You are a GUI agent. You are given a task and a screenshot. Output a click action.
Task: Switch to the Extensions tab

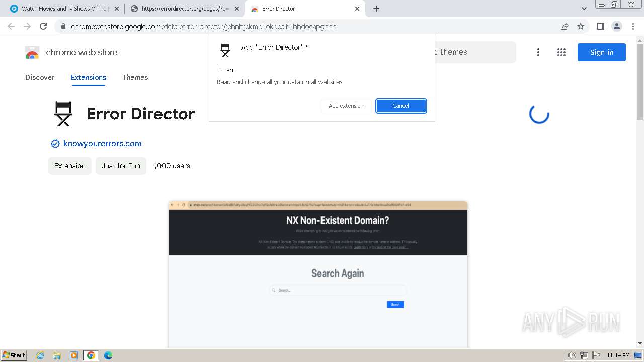[89, 77]
